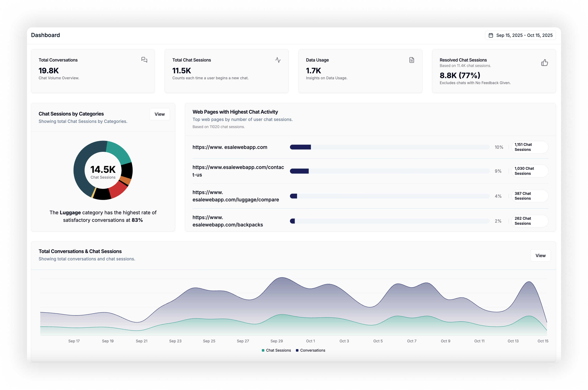Viewport: 588px width, 390px height.
Task: Click the calendar icon in date picker
Action: [491, 35]
